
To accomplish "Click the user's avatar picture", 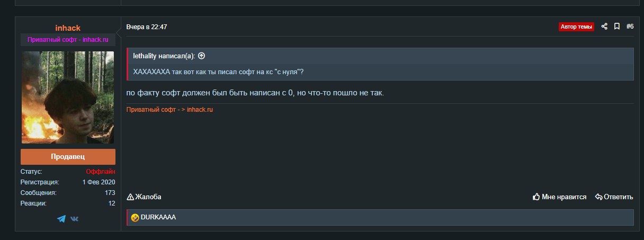I will [68, 97].
